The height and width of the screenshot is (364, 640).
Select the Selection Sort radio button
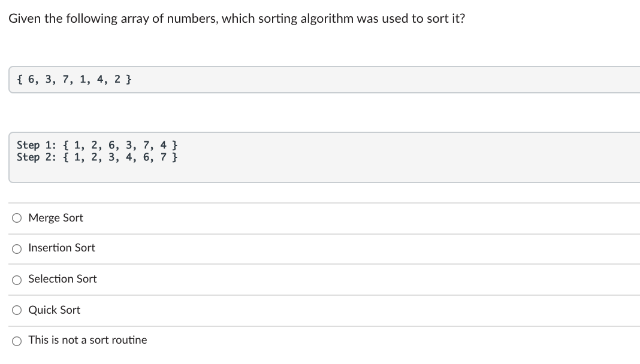pos(17,279)
